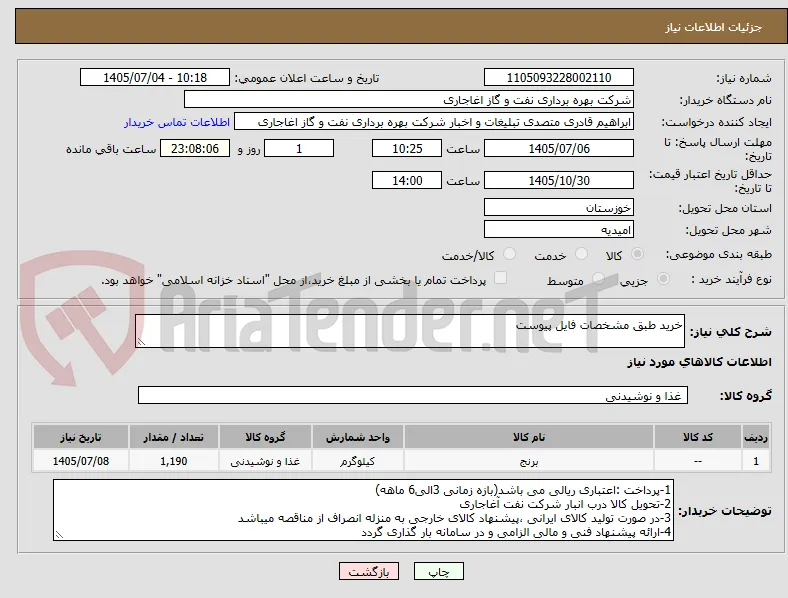Click the گروه کالا field غذا و نوشیدنی
The height and width of the screenshot is (598, 788).
[x=413, y=395]
